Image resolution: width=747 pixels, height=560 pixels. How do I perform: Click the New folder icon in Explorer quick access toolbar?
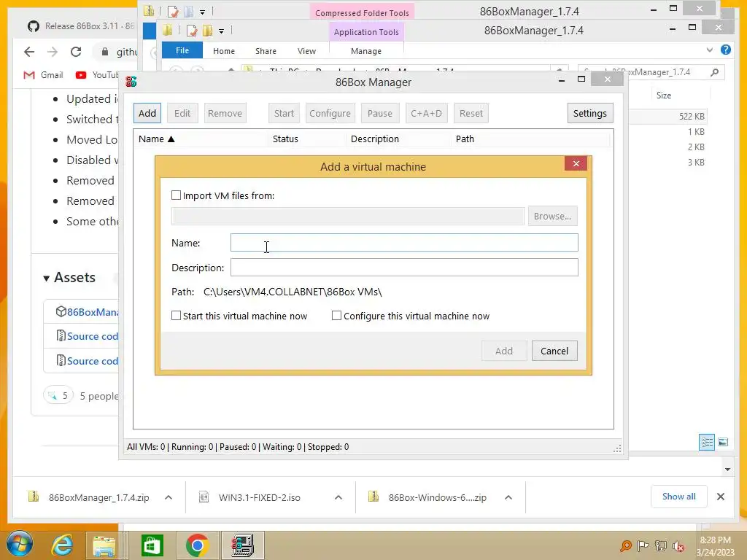tap(207, 31)
